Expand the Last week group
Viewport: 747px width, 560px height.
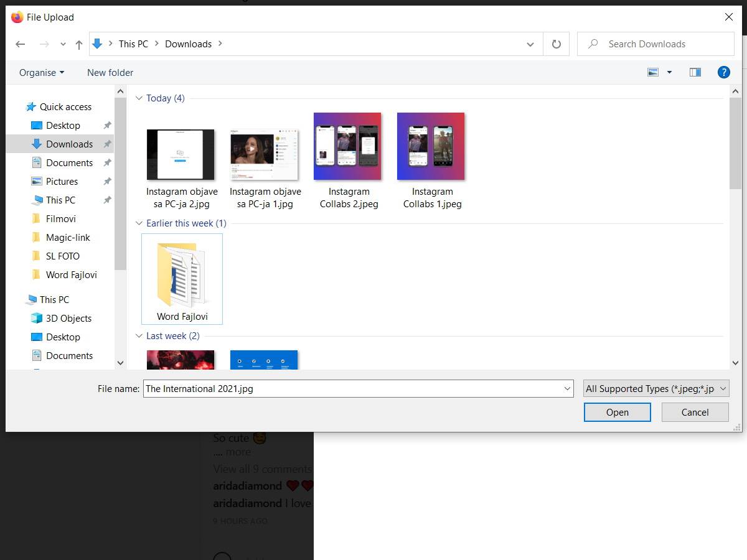(x=138, y=335)
